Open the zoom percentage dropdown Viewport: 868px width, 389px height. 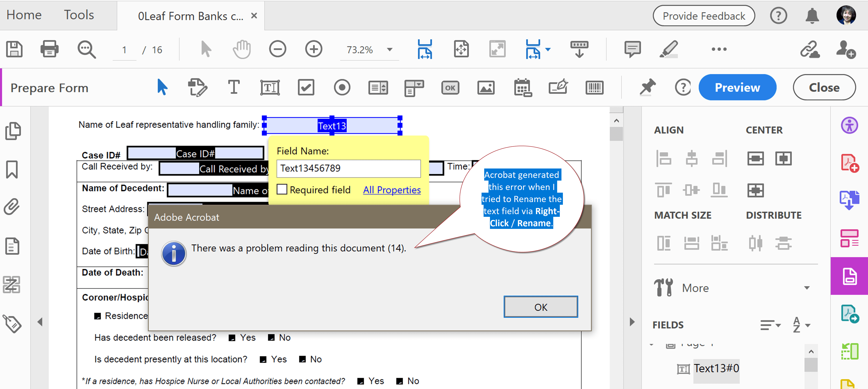click(x=390, y=50)
